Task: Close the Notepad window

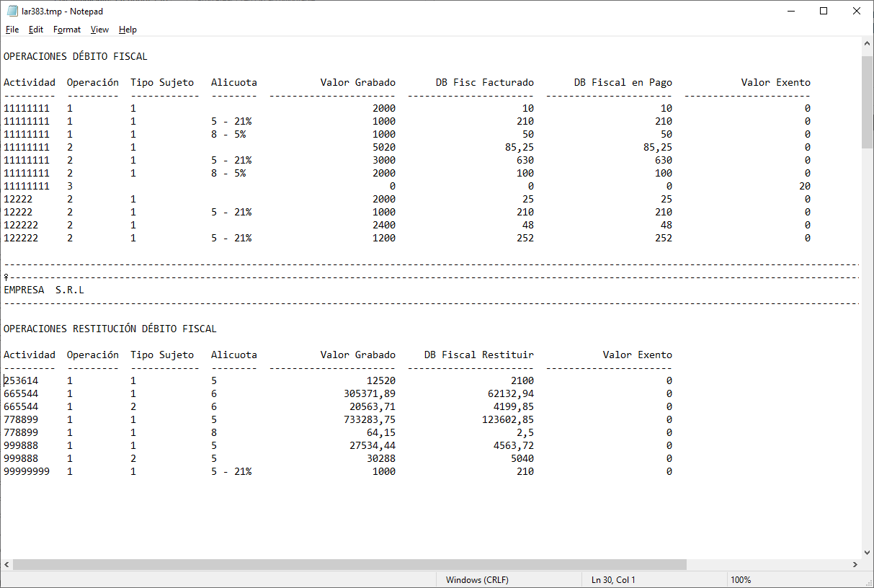Action: click(857, 11)
